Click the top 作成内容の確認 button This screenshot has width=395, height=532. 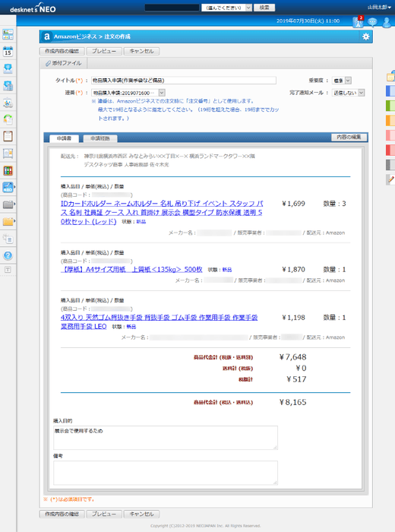62,51
